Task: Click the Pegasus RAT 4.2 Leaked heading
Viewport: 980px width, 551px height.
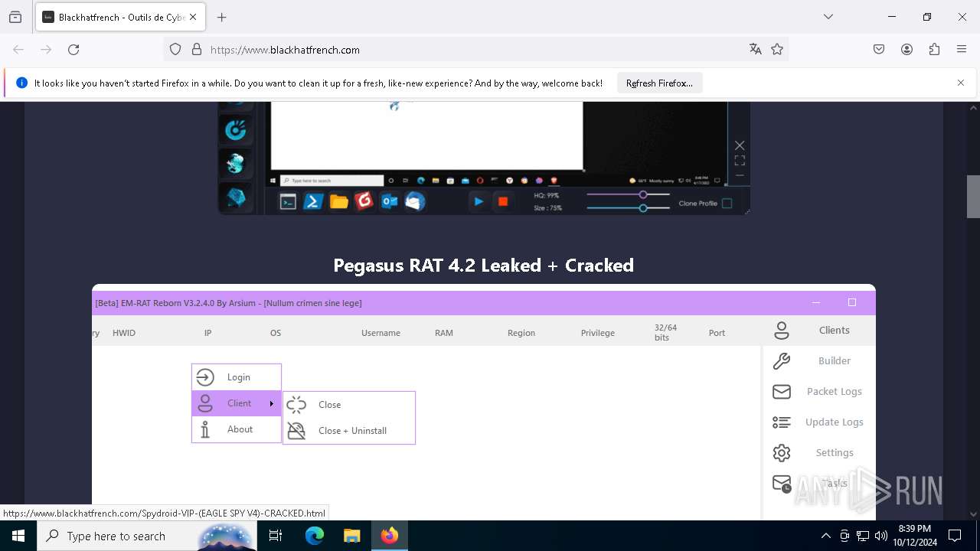Action: (483, 265)
